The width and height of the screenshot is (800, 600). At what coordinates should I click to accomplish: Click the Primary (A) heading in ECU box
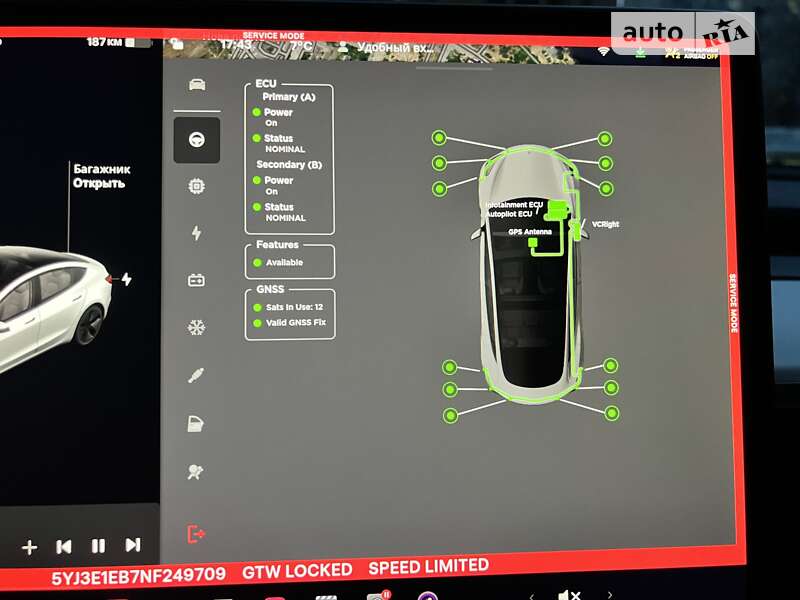289,97
